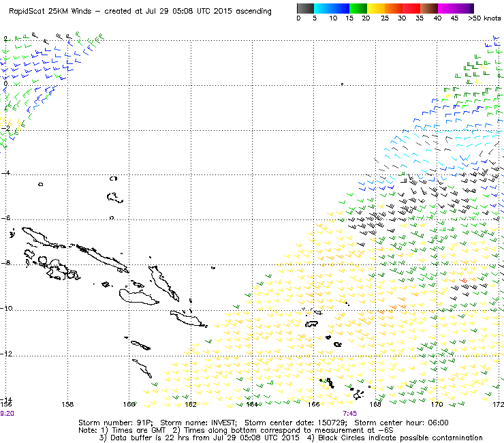Click the blue 10-15 knots color swatch
This screenshot has height=443, width=504.
[341, 8]
